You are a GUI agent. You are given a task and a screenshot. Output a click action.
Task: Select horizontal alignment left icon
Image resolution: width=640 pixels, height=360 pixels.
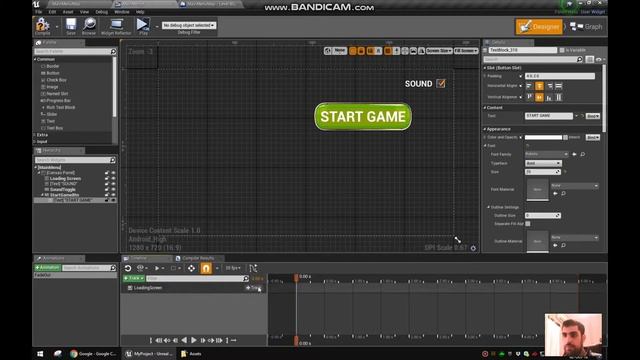pos(529,86)
